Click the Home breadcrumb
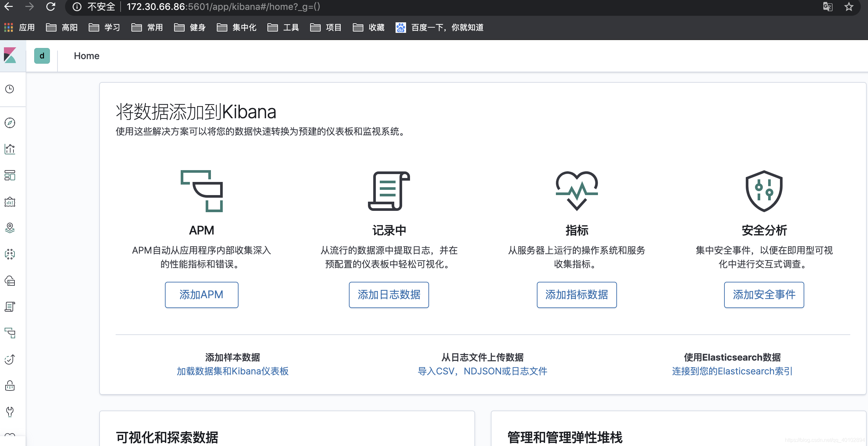This screenshot has height=446, width=868. point(87,56)
